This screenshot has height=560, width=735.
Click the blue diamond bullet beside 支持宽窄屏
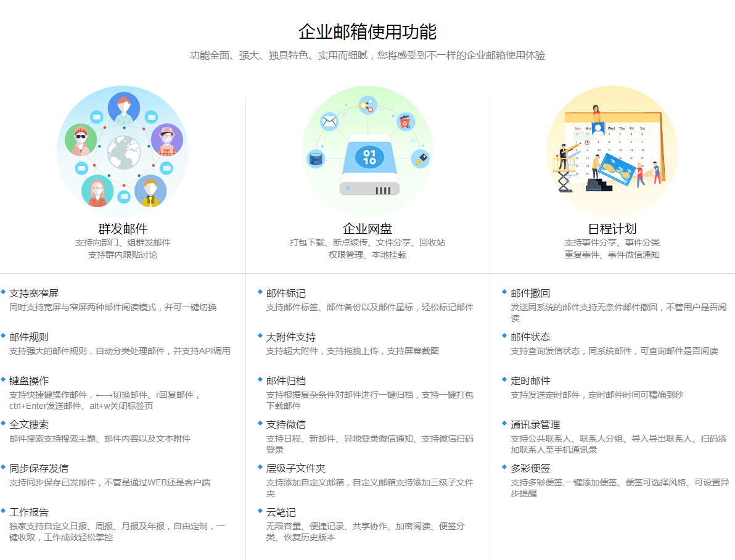click(x=3, y=292)
